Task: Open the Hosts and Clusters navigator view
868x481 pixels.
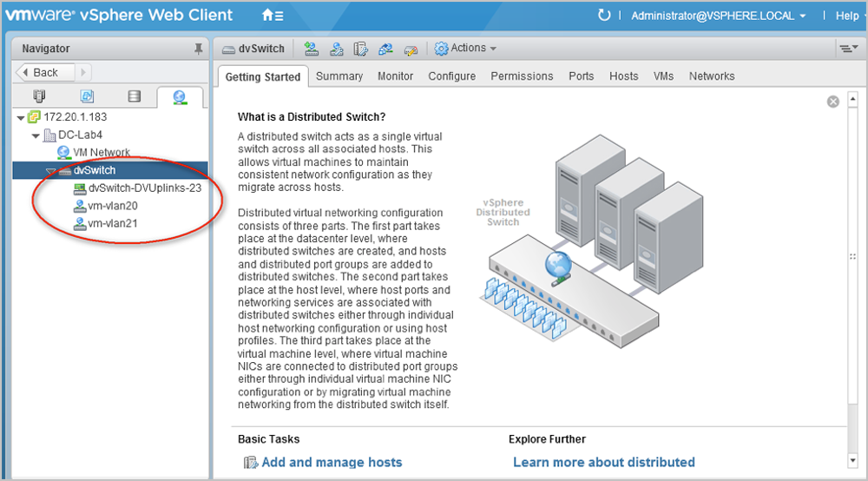Action: pos(39,96)
